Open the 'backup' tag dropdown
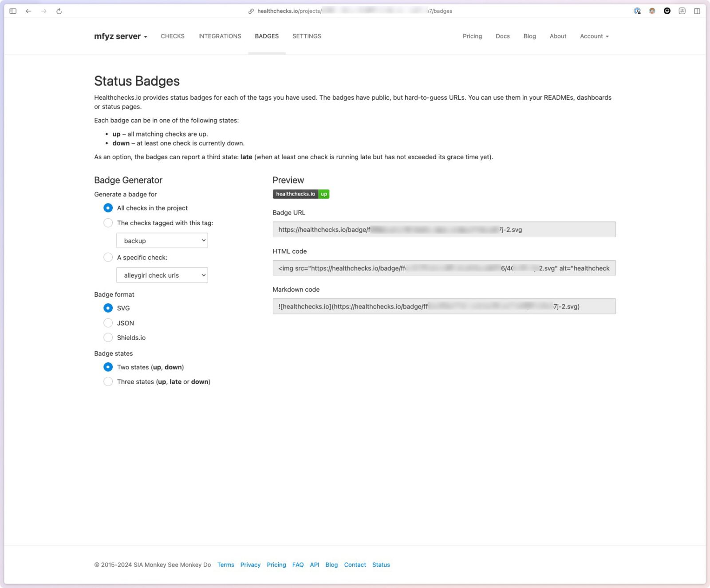 tap(162, 241)
